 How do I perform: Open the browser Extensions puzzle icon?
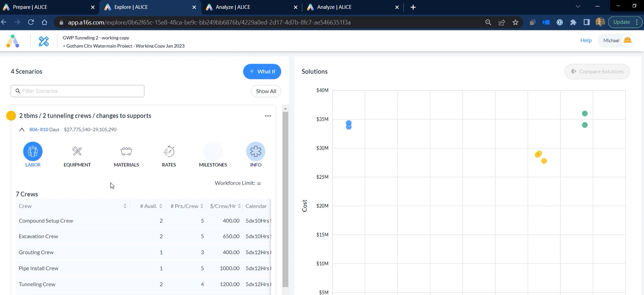pos(573,22)
